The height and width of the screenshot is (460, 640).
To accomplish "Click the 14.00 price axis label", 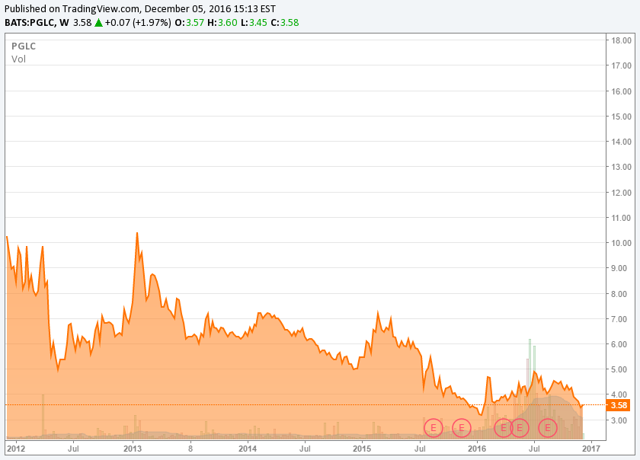I will [621, 142].
